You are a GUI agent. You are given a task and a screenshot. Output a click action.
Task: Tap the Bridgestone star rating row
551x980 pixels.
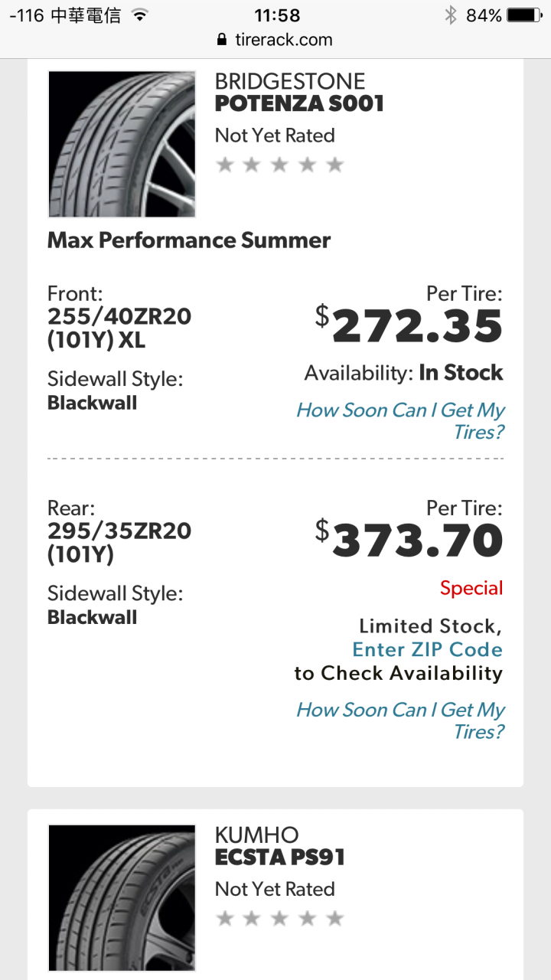[x=280, y=165]
